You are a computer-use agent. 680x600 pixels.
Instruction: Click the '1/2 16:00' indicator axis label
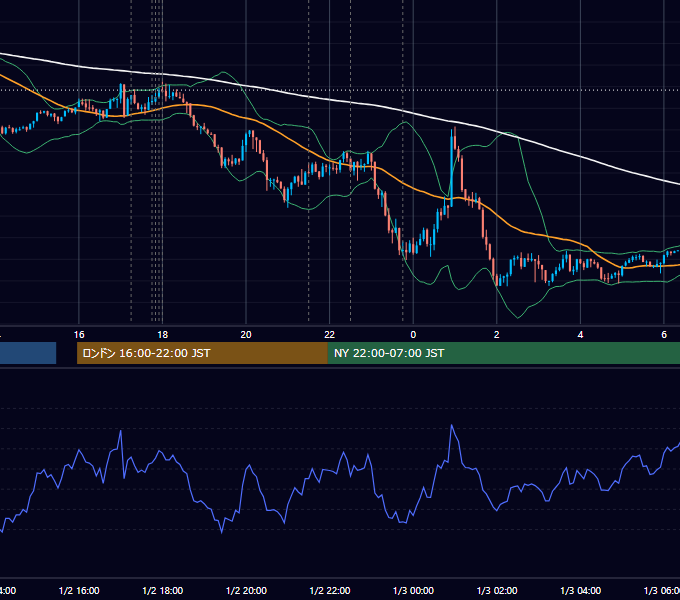79,590
